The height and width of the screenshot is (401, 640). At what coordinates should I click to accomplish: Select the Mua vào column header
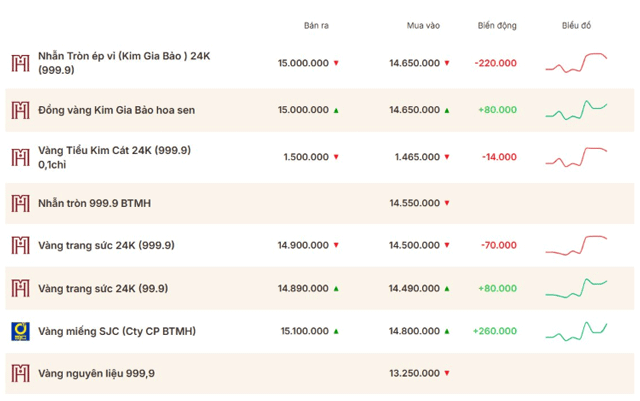[x=423, y=26]
